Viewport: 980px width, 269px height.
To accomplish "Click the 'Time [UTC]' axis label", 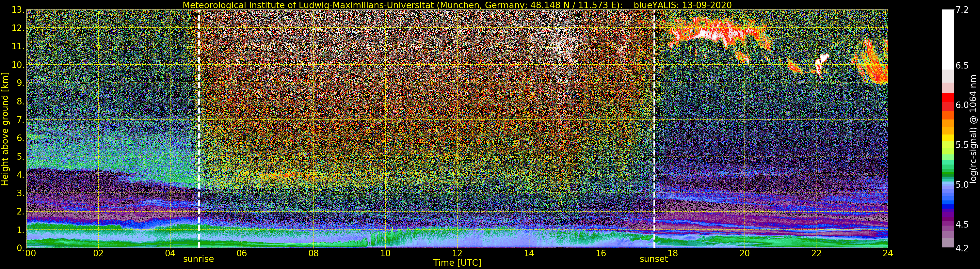I will (457, 262).
